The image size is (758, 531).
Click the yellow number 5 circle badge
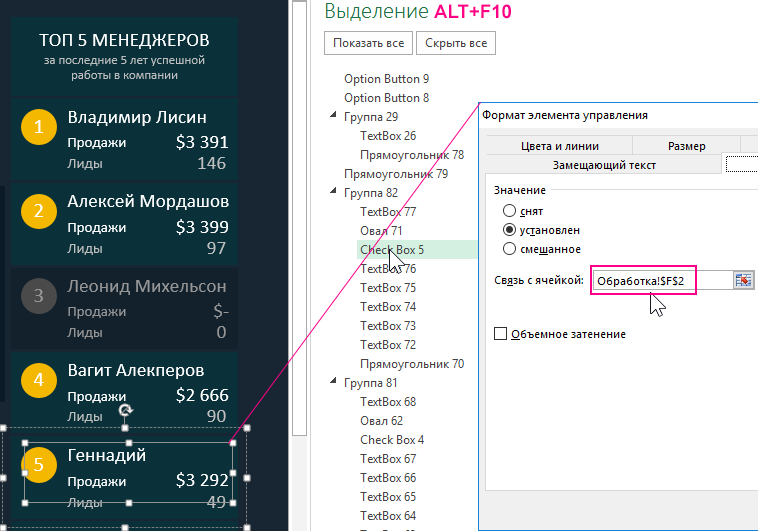click(x=39, y=465)
